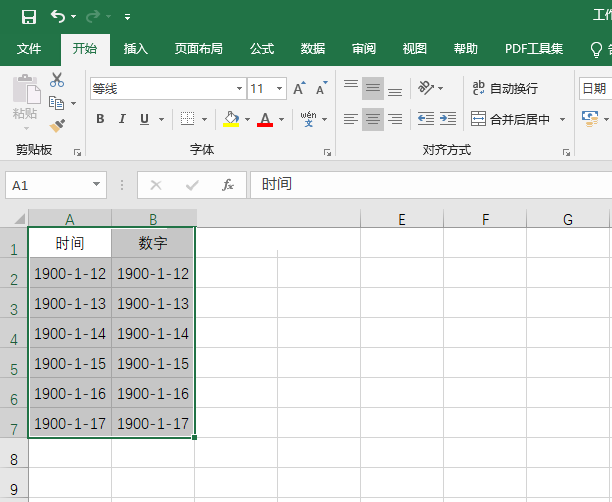Click the Insert Function fx icon

click(228, 185)
